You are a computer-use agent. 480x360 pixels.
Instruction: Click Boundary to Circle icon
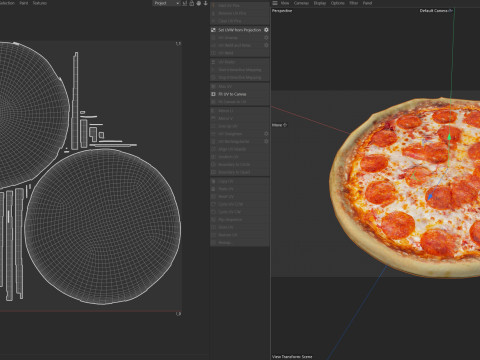pos(213,165)
